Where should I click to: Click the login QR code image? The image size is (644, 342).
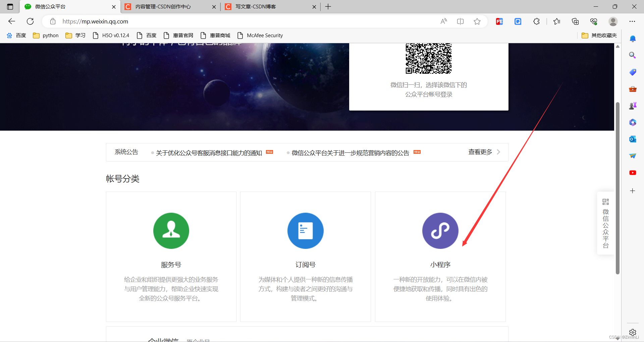pos(429,58)
